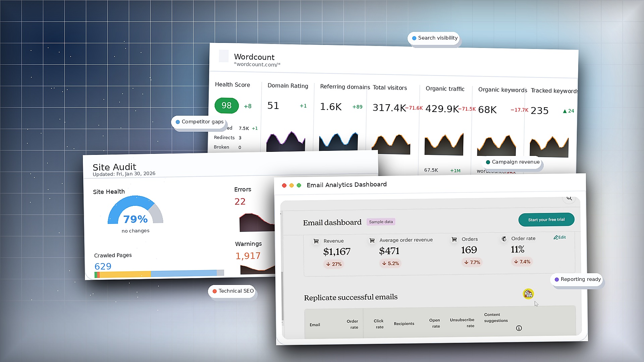This screenshot has height=362, width=644.
Task: Click the Edit link in Email dashboard
Action: click(x=560, y=237)
